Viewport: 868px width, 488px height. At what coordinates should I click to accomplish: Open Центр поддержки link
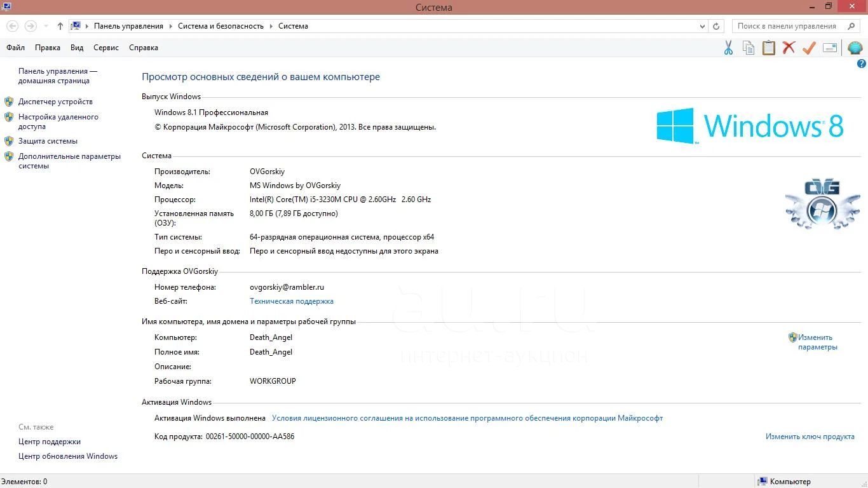point(50,442)
